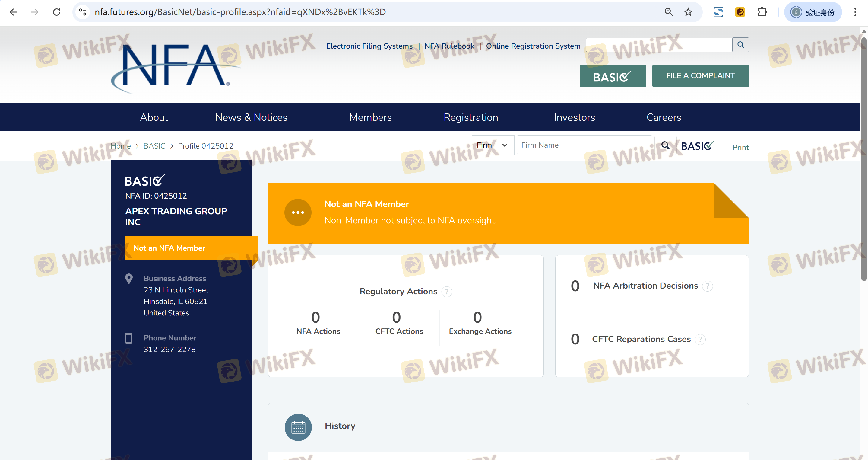Open the NFA Rulebook link
Viewport: 868px width, 460px height.
point(449,46)
